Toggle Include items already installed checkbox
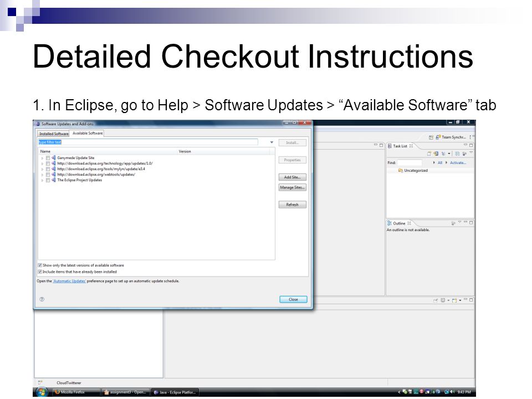The height and width of the screenshot is (399, 532). point(40,272)
